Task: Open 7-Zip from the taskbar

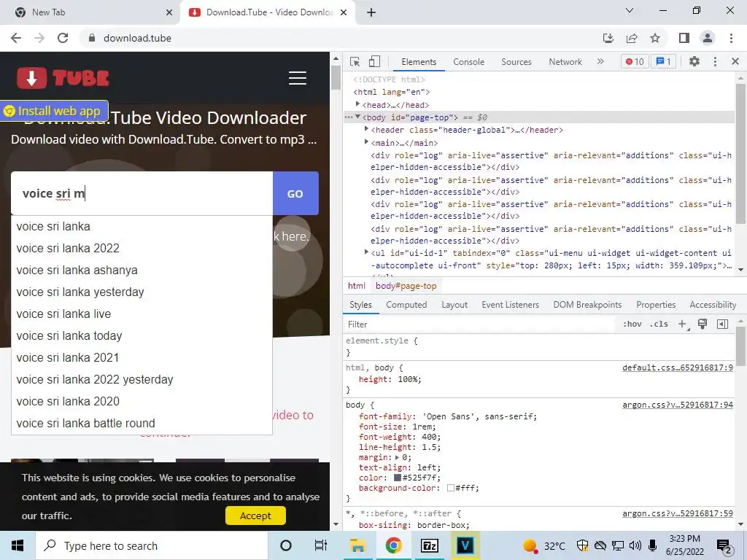Action: (429, 545)
